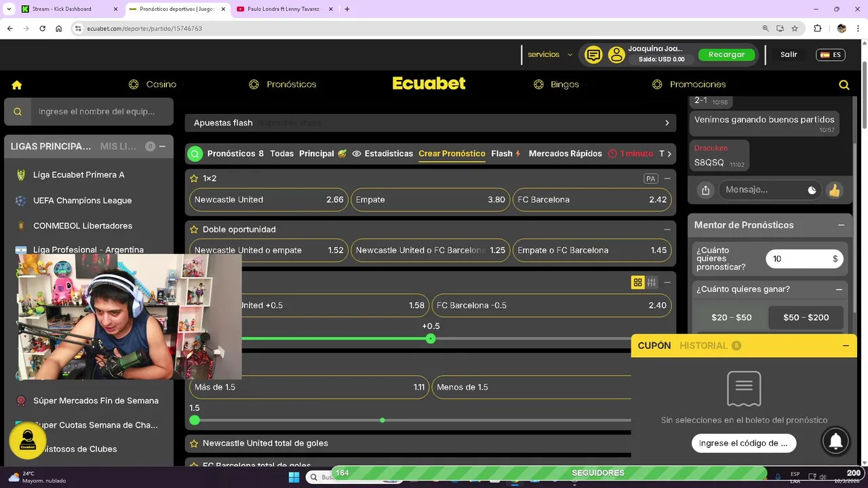868x488 pixels.
Task: Favorite the 1x2 market with its star
Action: coord(194,178)
